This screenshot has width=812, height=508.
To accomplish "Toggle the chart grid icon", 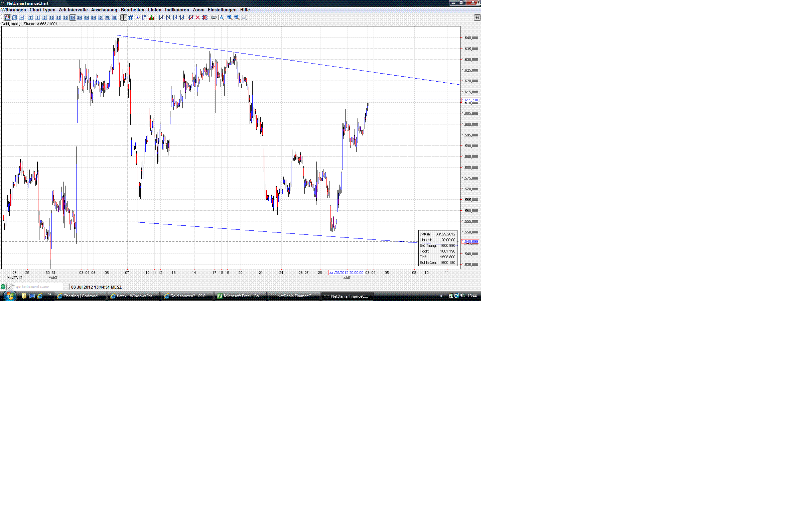I will coord(131,17).
